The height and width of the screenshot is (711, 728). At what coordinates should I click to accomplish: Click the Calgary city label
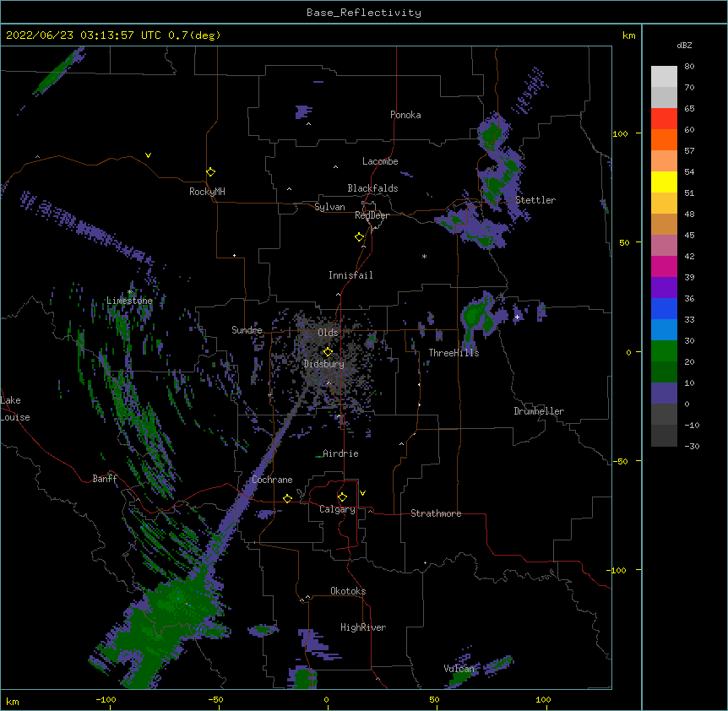(337, 509)
